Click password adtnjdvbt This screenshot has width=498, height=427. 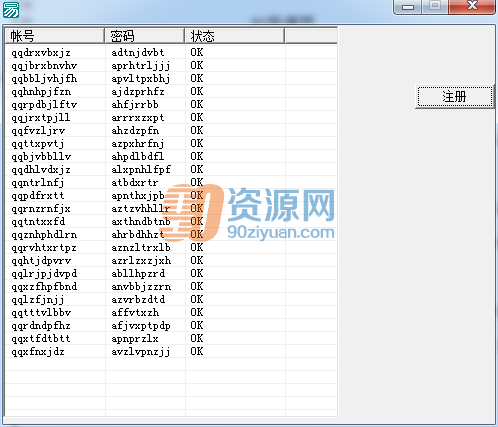point(138,53)
